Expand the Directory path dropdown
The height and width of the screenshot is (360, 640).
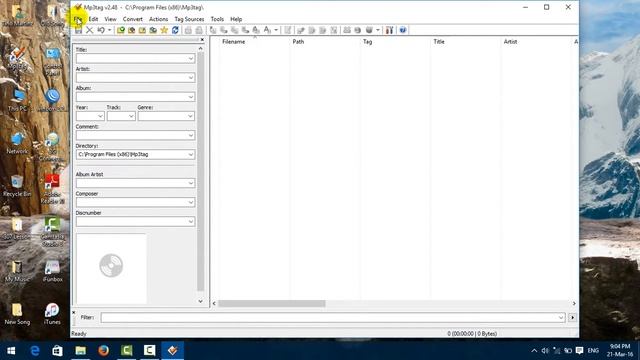191,155
